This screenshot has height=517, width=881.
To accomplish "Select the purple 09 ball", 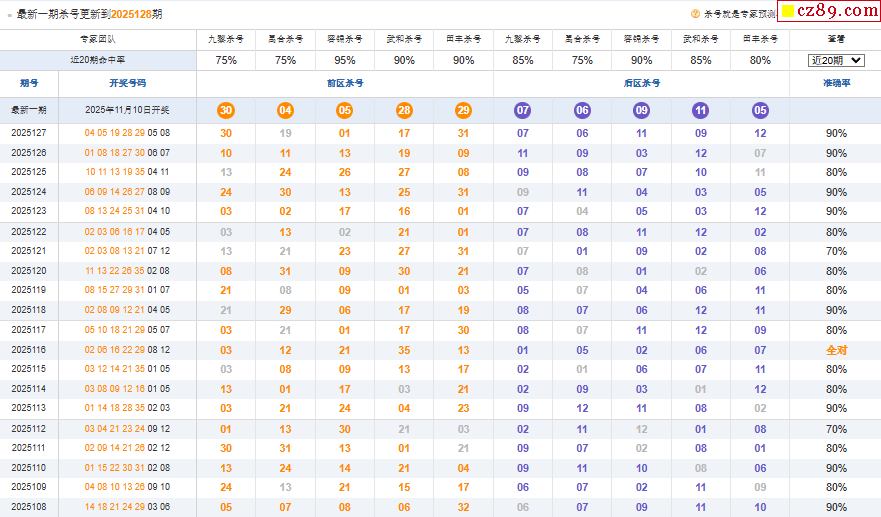I will (641, 110).
